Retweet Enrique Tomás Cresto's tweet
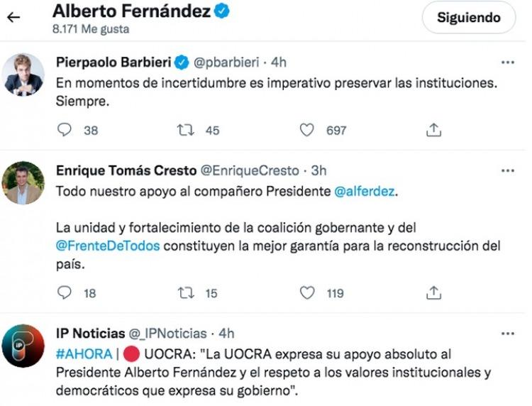 pyautogui.click(x=185, y=292)
